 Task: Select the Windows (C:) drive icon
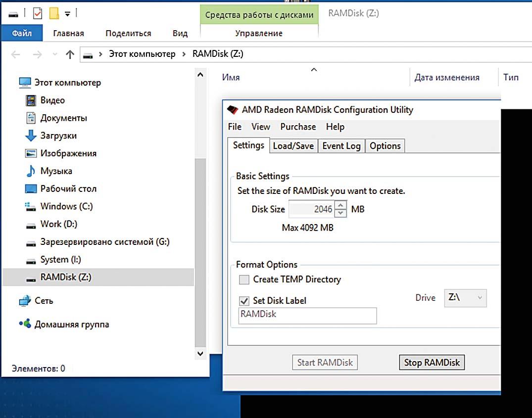coord(31,206)
